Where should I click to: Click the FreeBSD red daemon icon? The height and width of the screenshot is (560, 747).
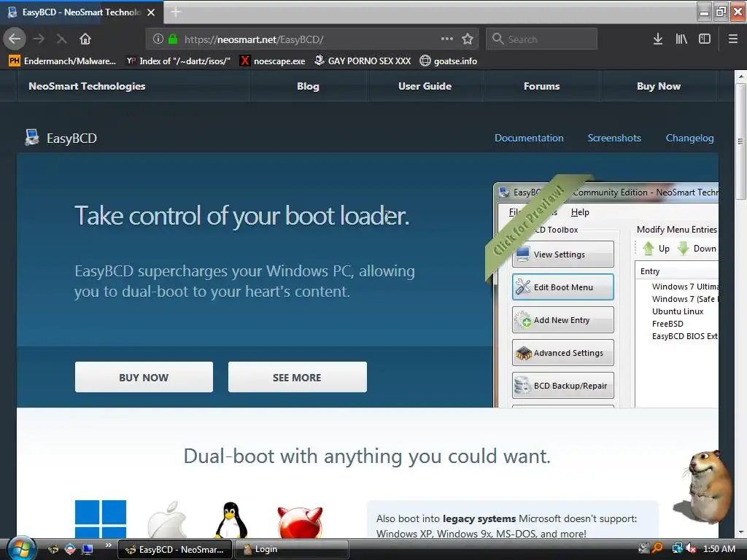point(300,522)
